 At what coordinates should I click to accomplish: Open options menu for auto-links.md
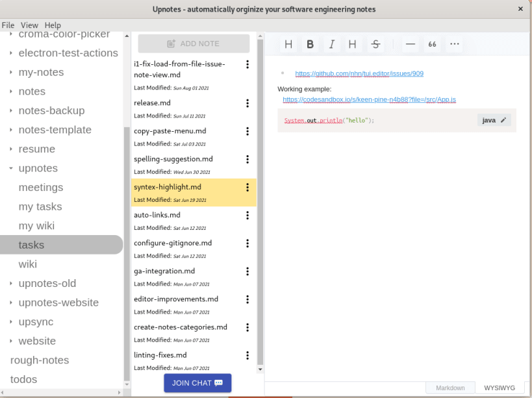coord(247,216)
